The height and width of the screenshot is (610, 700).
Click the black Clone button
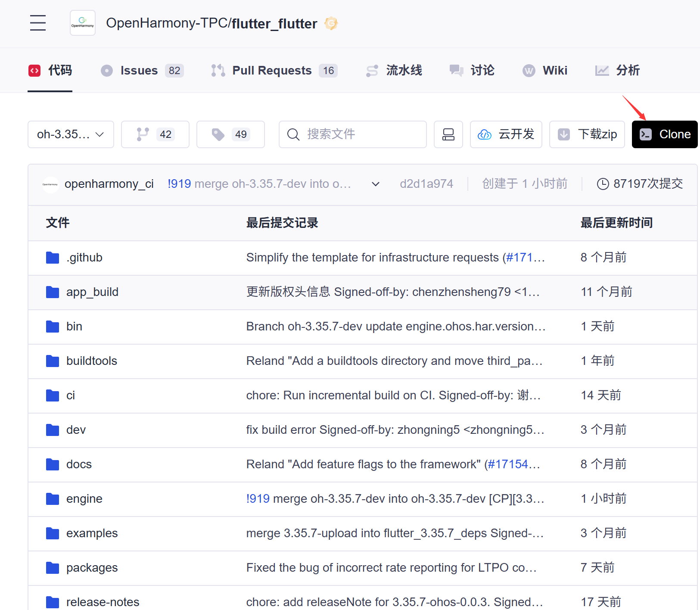[665, 134]
